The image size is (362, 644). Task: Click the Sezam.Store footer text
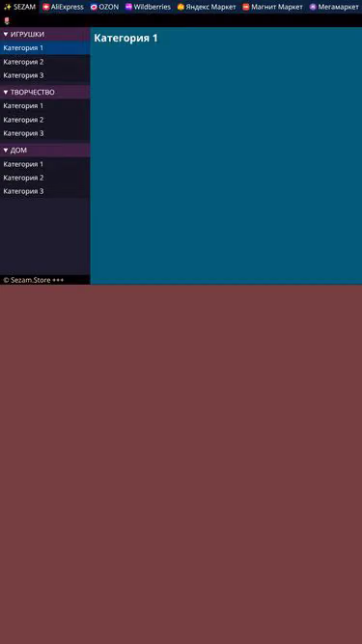(x=34, y=280)
